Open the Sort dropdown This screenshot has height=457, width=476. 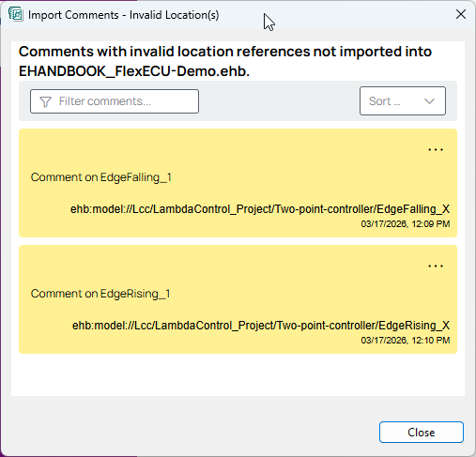(x=403, y=101)
